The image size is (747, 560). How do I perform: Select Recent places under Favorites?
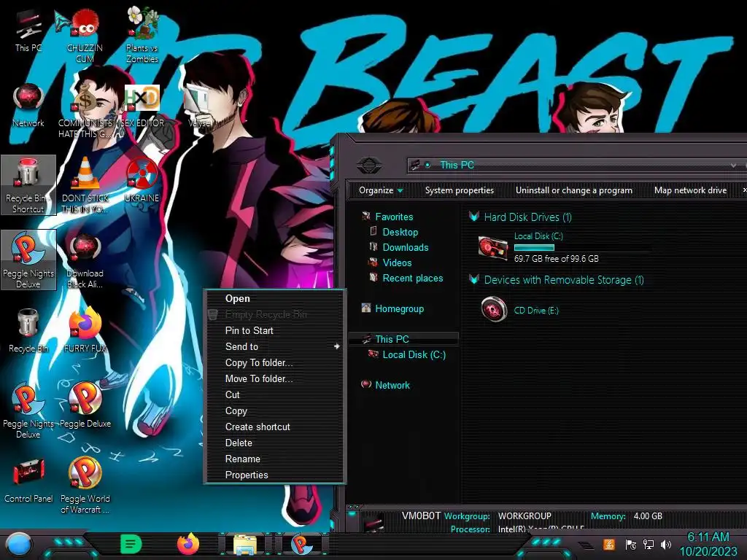tap(413, 278)
